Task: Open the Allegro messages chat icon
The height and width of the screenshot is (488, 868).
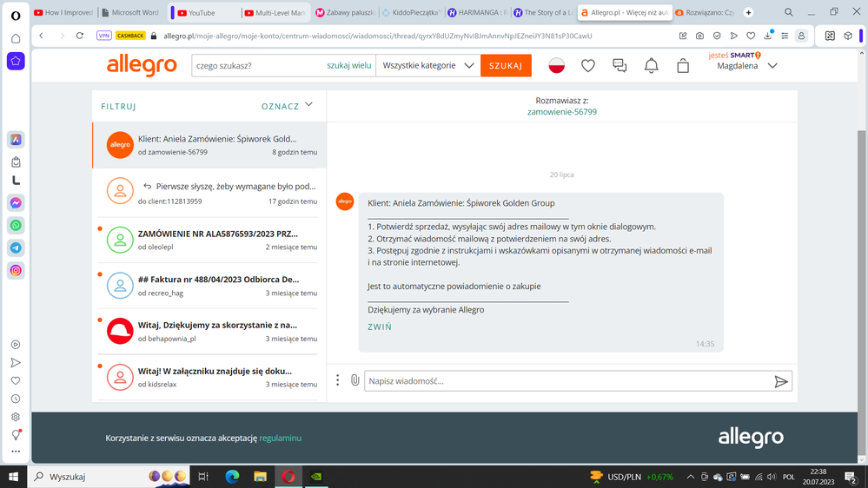Action: pyautogui.click(x=620, y=65)
